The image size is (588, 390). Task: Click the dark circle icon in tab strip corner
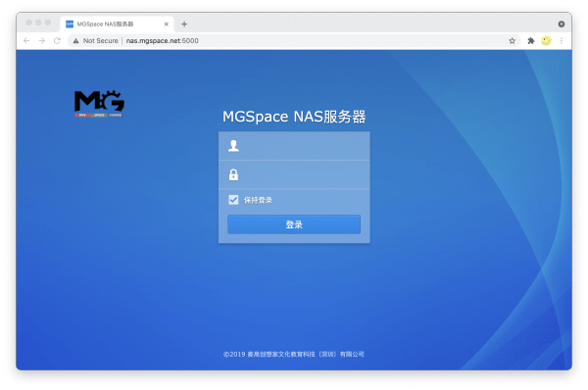pyautogui.click(x=561, y=24)
